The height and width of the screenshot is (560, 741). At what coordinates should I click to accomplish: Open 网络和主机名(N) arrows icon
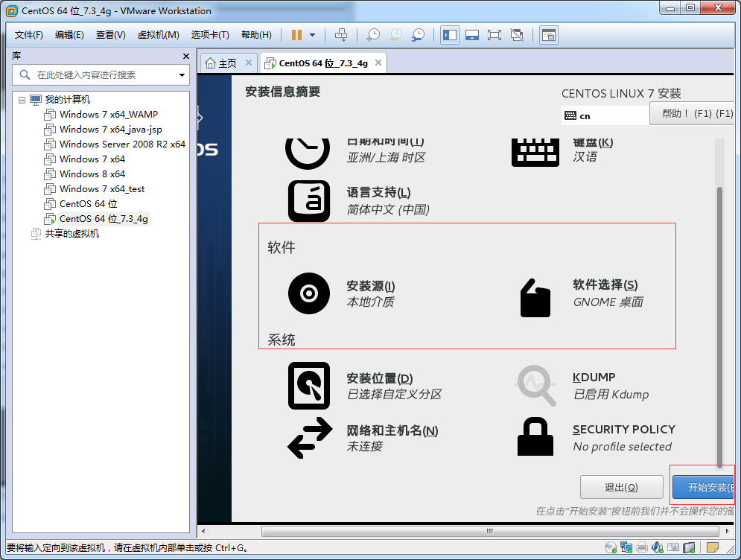[x=310, y=438]
